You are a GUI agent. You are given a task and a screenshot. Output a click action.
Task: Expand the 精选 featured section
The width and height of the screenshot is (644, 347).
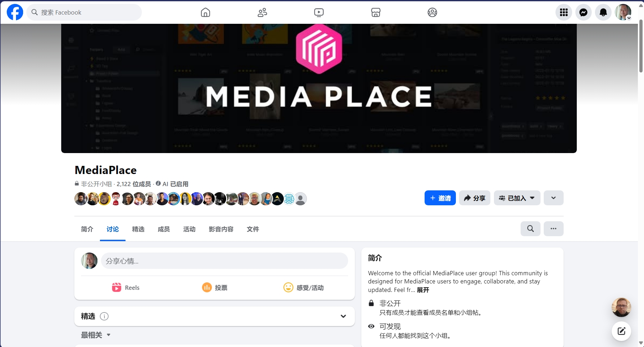tap(343, 316)
